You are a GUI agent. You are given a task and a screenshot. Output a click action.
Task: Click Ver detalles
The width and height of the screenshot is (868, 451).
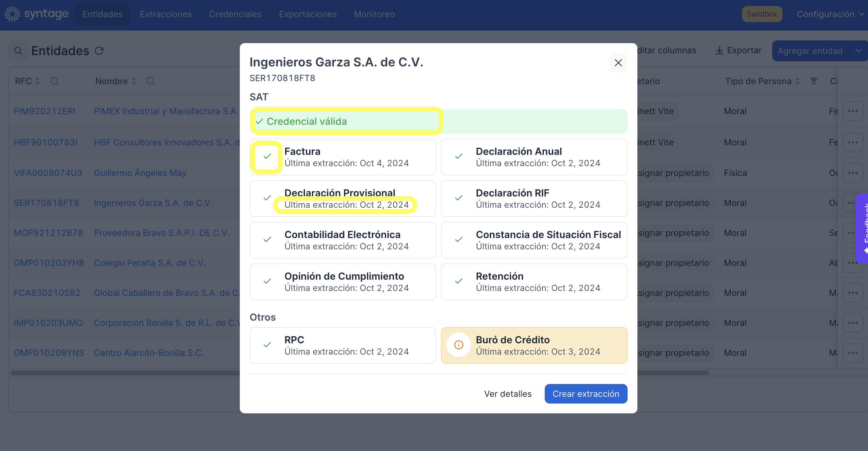pyautogui.click(x=508, y=394)
